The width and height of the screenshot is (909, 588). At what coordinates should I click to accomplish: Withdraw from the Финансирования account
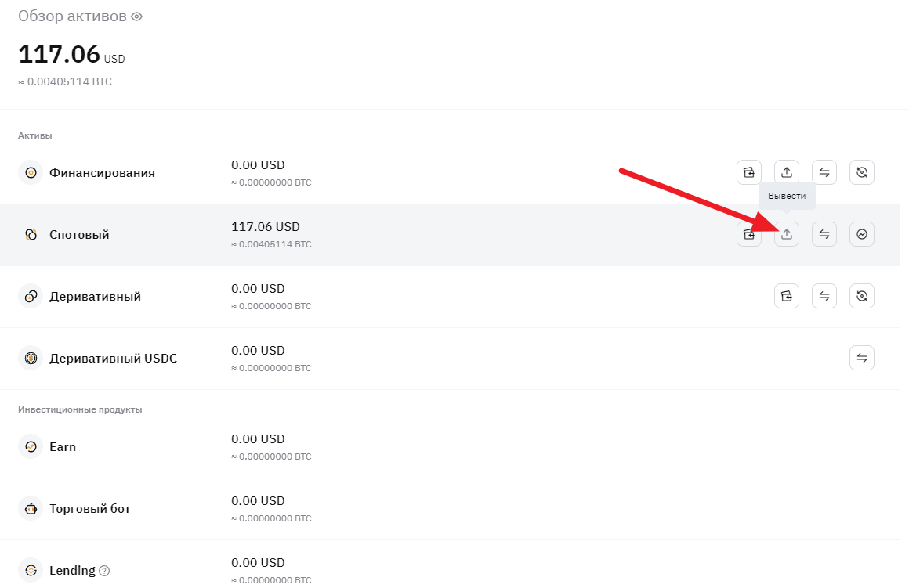[787, 172]
